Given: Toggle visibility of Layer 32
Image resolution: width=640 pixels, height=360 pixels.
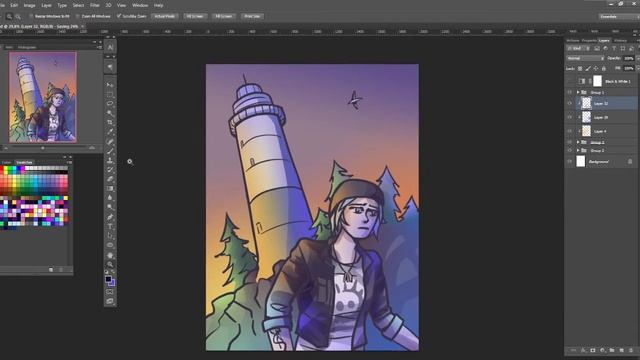Looking at the screenshot, I should pyautogui.click(x=569, y=103).
